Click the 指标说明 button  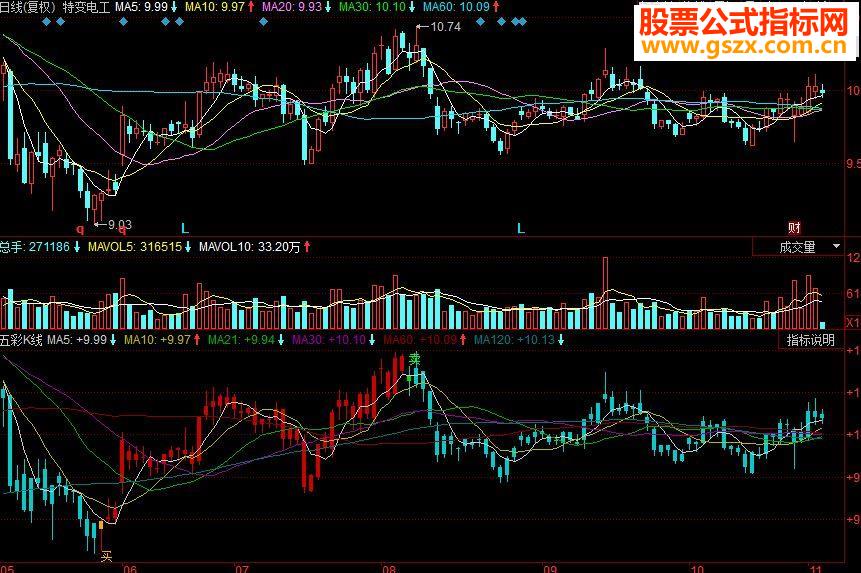pos(810,340)
